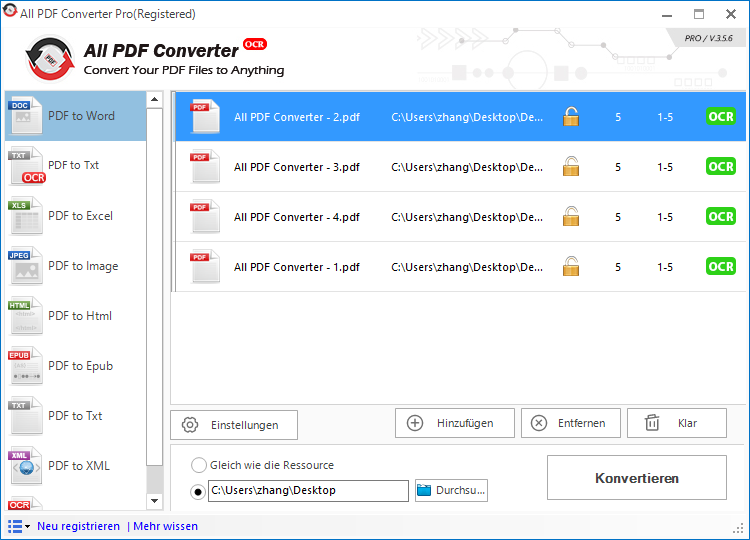Screen dimensions: 750x540
Task: Select row 'All PDF Converter - 3.pdf'
Action: click(460, 166)
